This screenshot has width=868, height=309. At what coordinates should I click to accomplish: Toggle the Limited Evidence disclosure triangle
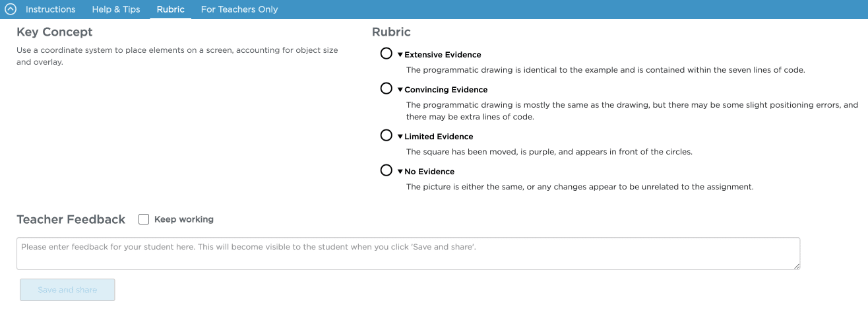[400, 137]
